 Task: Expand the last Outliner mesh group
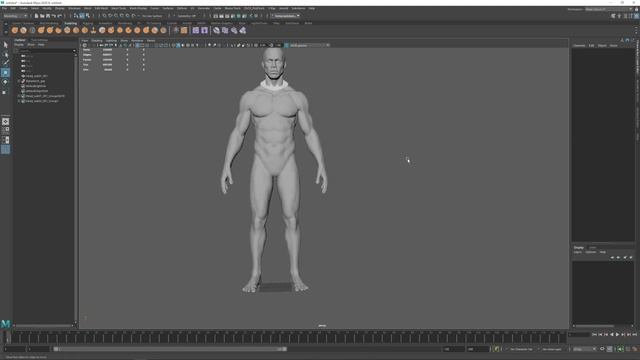coord(19,101)
